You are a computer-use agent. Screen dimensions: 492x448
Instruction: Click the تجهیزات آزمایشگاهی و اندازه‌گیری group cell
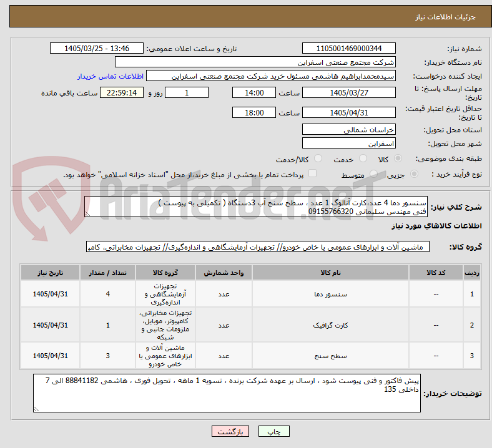165,294
